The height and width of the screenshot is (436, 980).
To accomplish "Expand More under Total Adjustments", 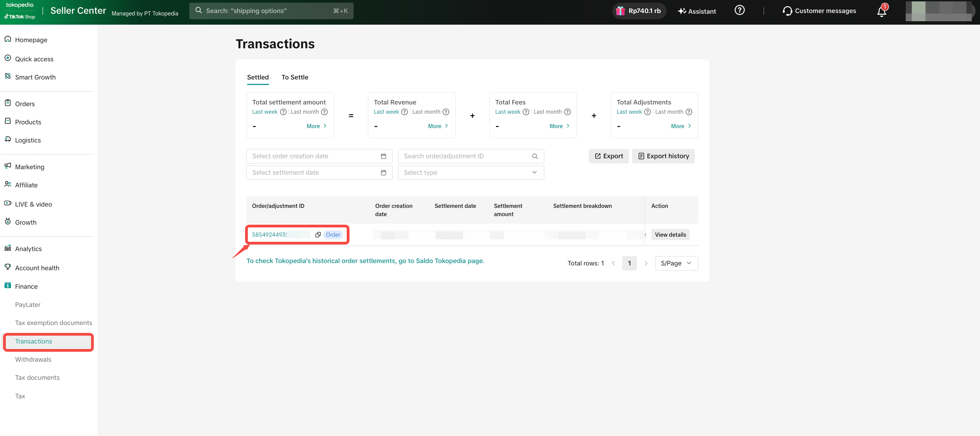I will pos(680,126).
